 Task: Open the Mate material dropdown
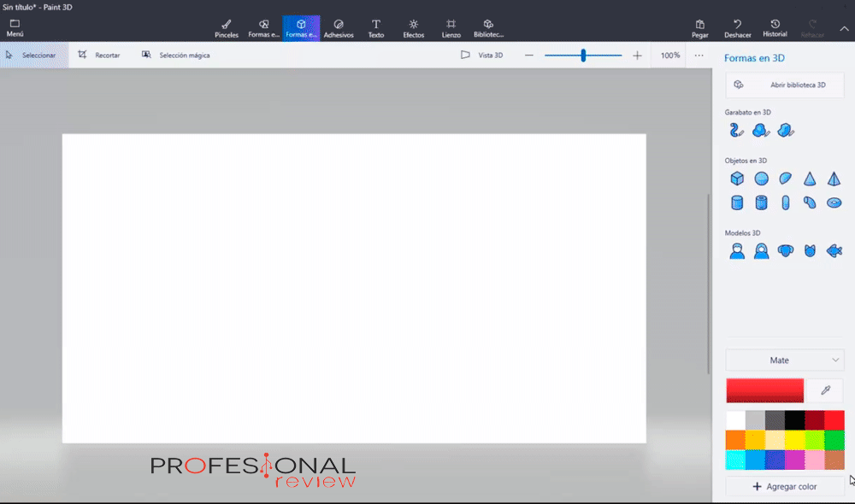785,360
